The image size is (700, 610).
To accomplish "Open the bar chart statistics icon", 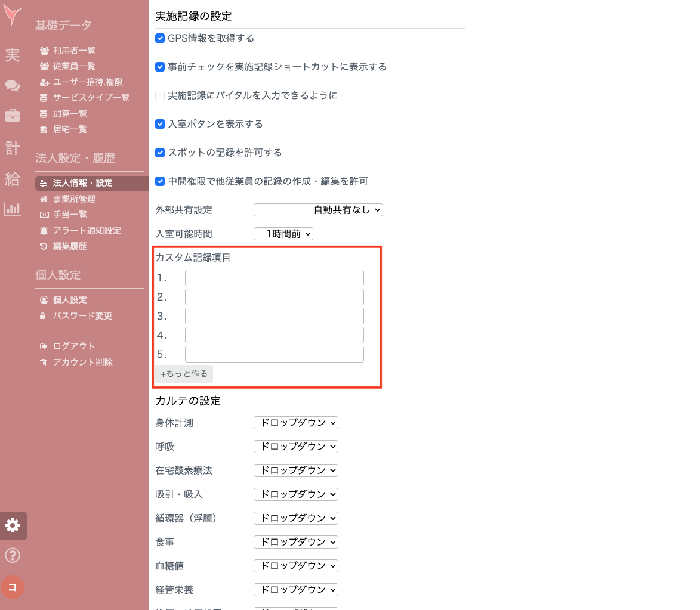I will [x=13, y=208].
